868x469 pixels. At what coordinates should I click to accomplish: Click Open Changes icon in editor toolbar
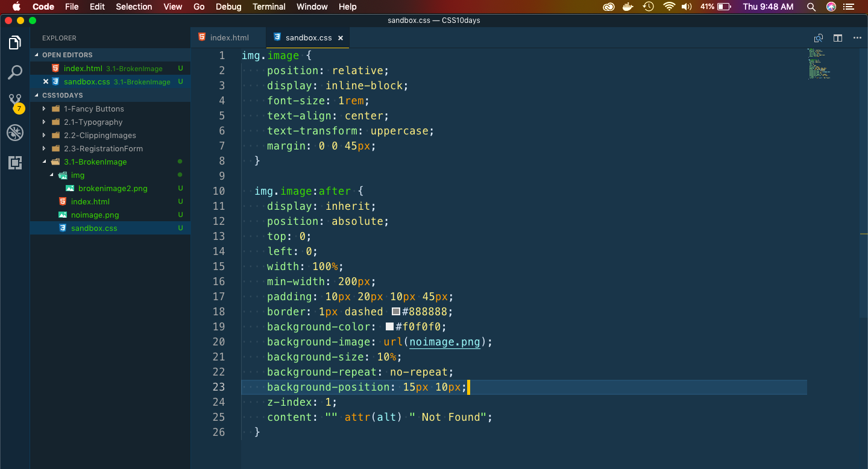click(x=819, y=38)
